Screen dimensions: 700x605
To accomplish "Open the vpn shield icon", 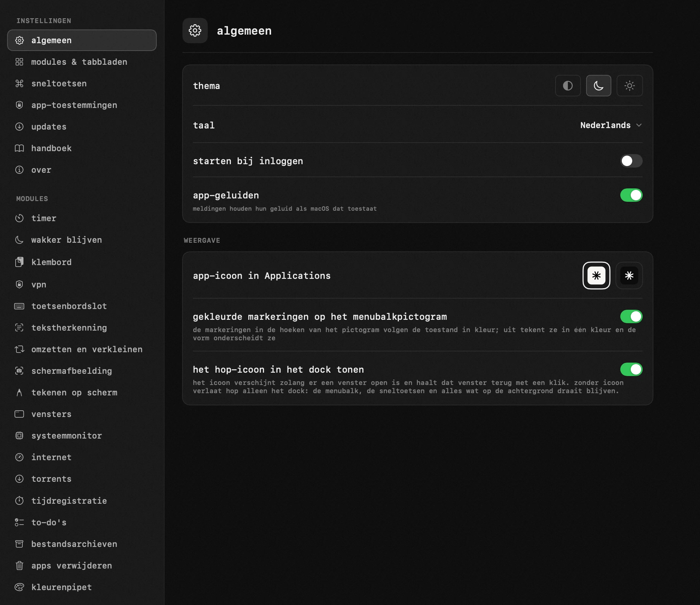I will tap(19, 284).
